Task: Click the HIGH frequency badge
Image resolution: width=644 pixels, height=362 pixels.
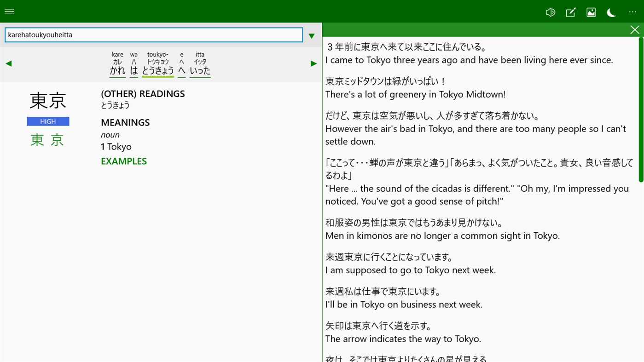Action: coord(47,121)
